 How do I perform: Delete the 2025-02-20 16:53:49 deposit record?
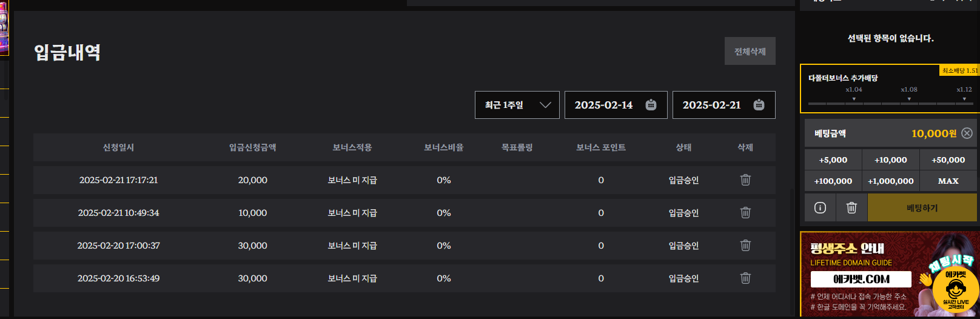(x=745, y=278)
